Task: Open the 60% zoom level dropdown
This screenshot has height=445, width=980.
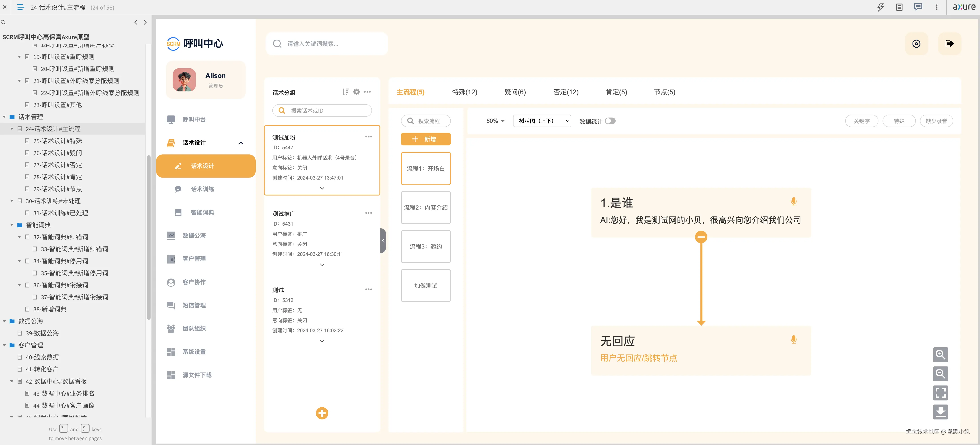Action: (495, 121)
